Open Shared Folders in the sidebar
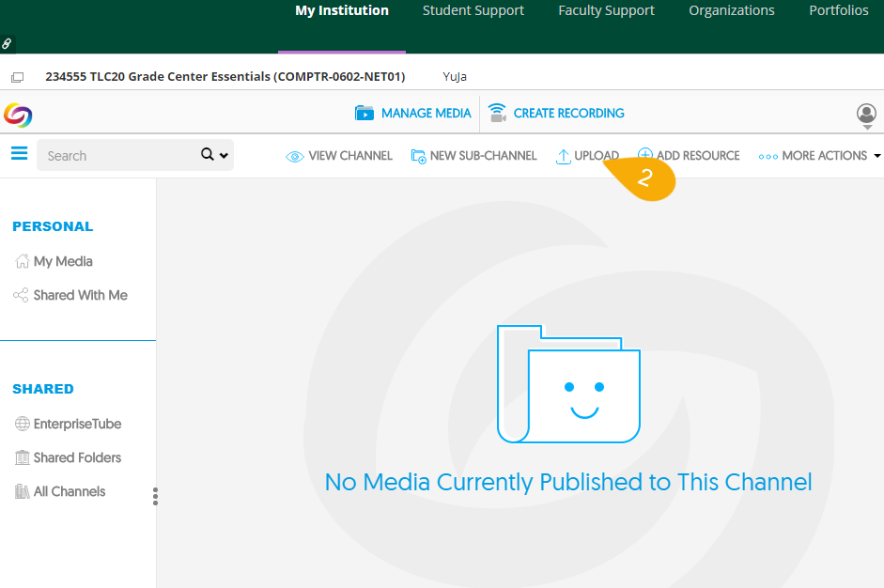The width and height of the screenshot is (884, 588). 69,457
